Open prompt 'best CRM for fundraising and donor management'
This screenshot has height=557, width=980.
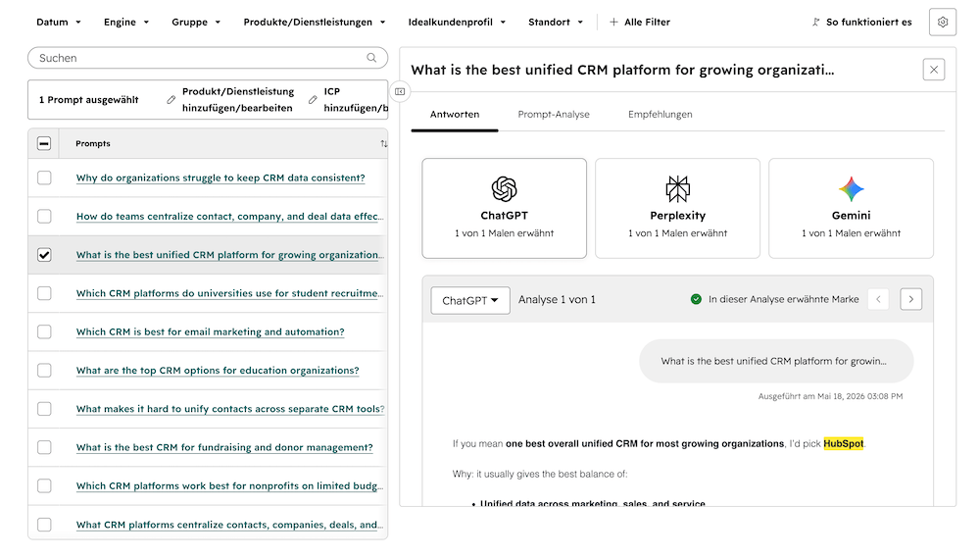pos(224,447)
